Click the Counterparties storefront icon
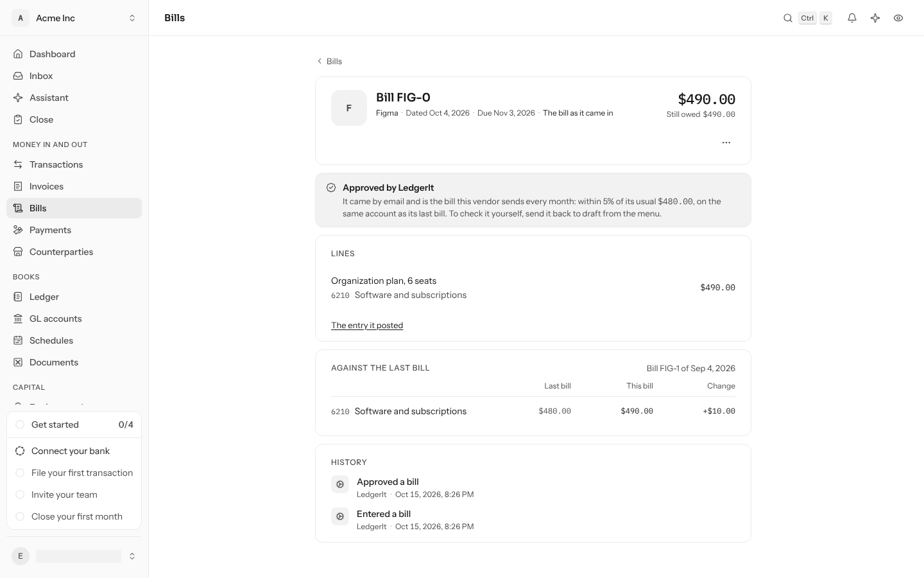Screen dimensions: 924x578 (18, 252)
